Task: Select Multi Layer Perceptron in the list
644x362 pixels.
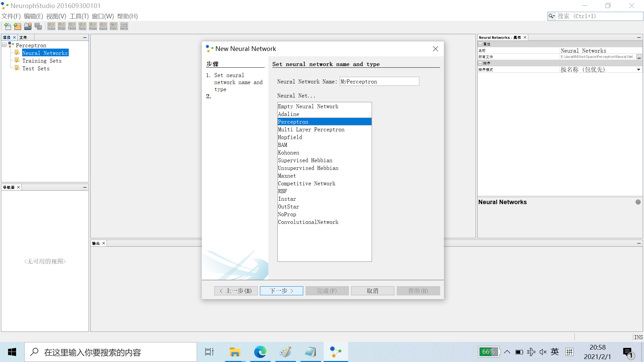Action: (311, 129)
